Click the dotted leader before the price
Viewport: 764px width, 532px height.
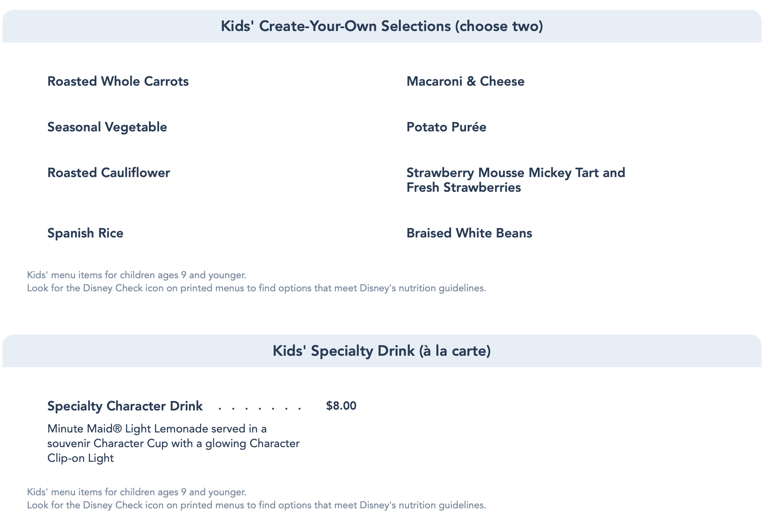tap(260, 408)
